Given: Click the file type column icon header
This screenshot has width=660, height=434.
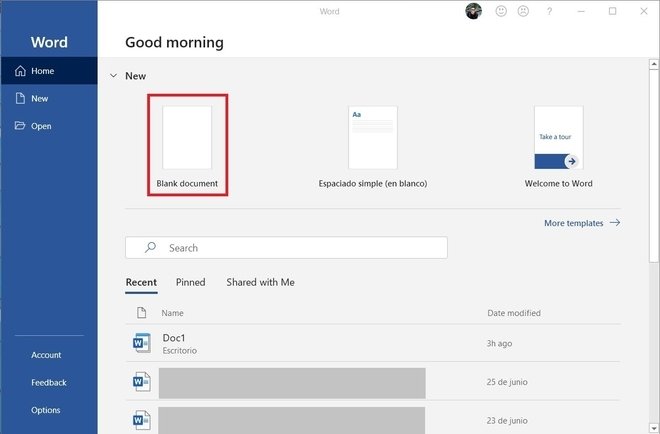Looking at the screenshot, I should tap(142, 313).
